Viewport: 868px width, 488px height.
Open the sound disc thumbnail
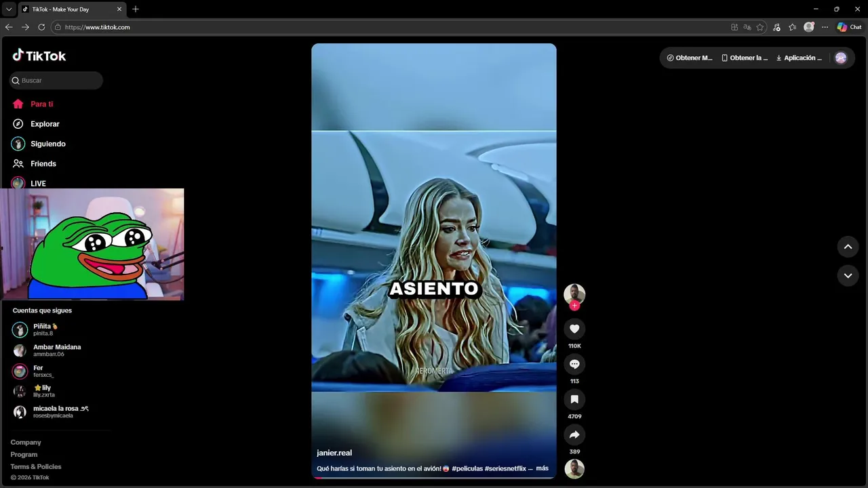[x=574, y=468]
